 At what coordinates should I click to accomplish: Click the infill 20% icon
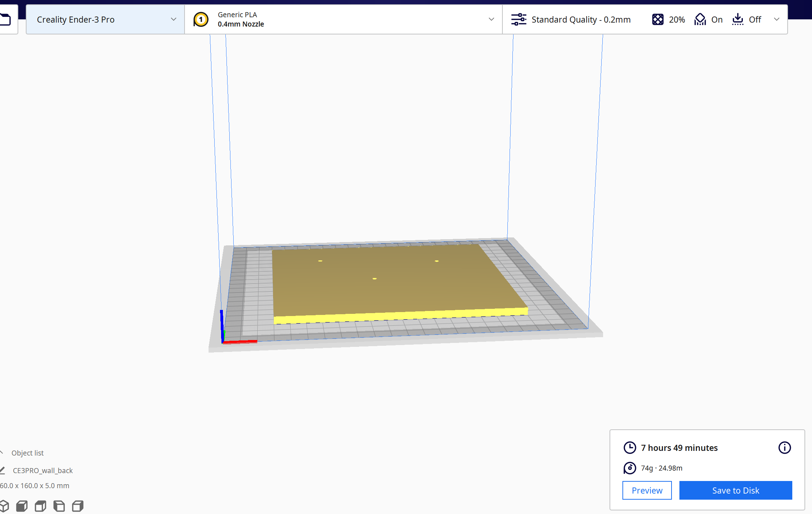[x=658, y=19]
